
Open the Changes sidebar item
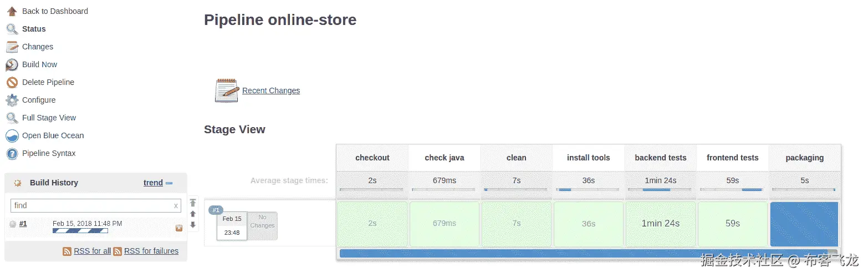coord(38,47)
